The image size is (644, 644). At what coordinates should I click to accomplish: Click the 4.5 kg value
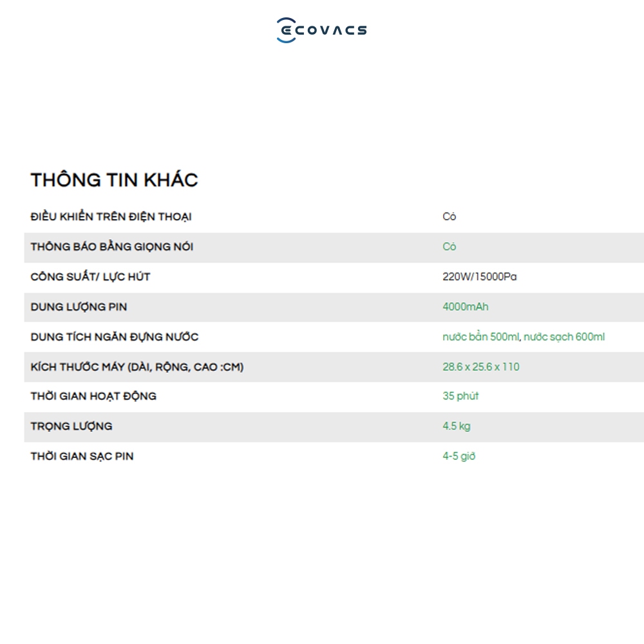tap(457, 426)
